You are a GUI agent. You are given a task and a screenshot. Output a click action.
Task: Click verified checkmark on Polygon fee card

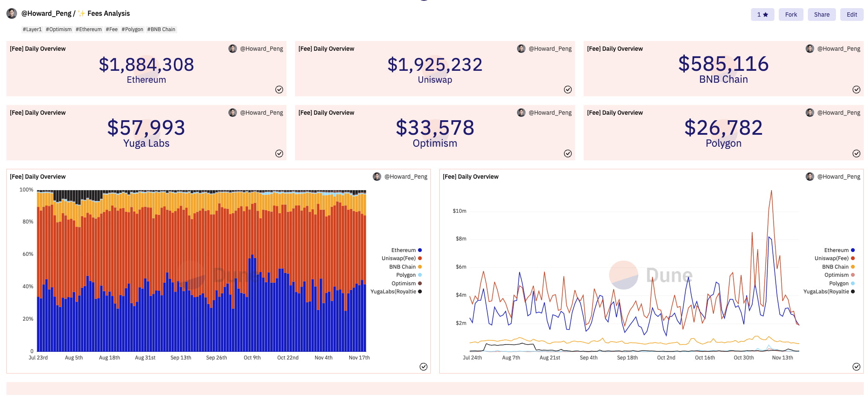(x=856, y=154)
